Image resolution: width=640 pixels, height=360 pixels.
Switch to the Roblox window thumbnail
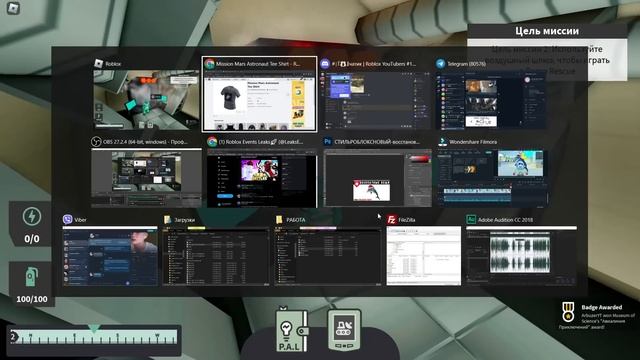coord(147,100)
